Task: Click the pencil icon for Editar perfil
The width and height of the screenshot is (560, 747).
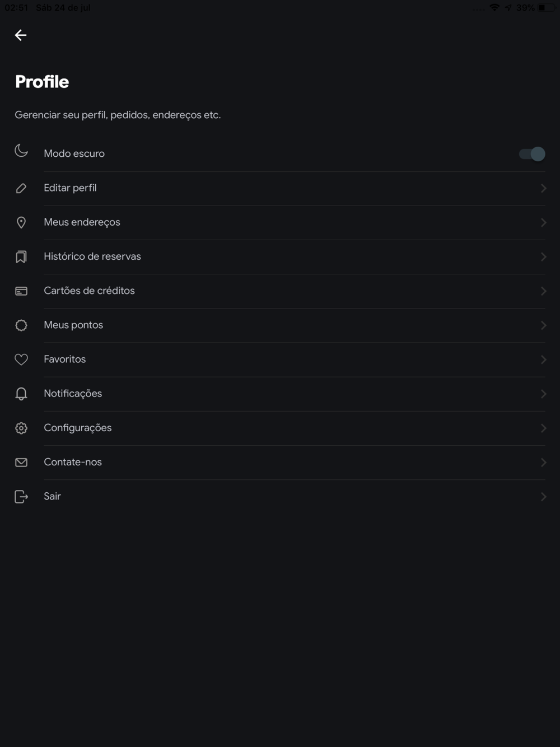Action: point(21,188)
